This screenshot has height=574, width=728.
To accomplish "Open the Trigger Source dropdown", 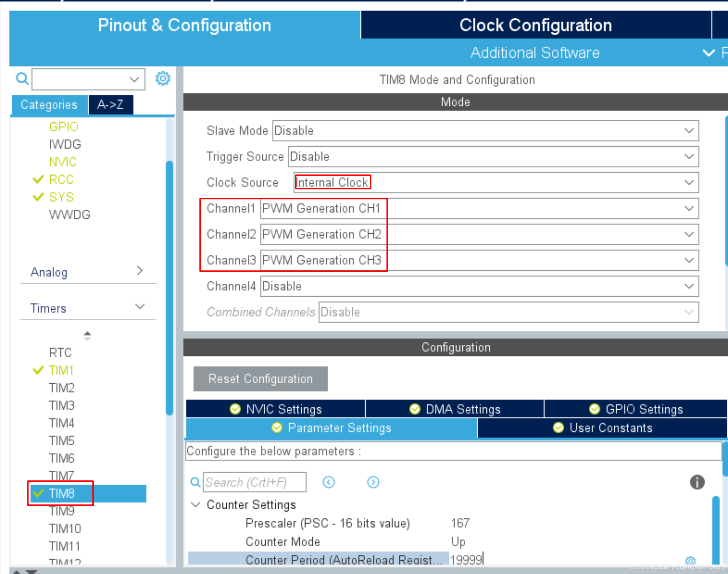I will pyautogui.click(x=493, y=157).
